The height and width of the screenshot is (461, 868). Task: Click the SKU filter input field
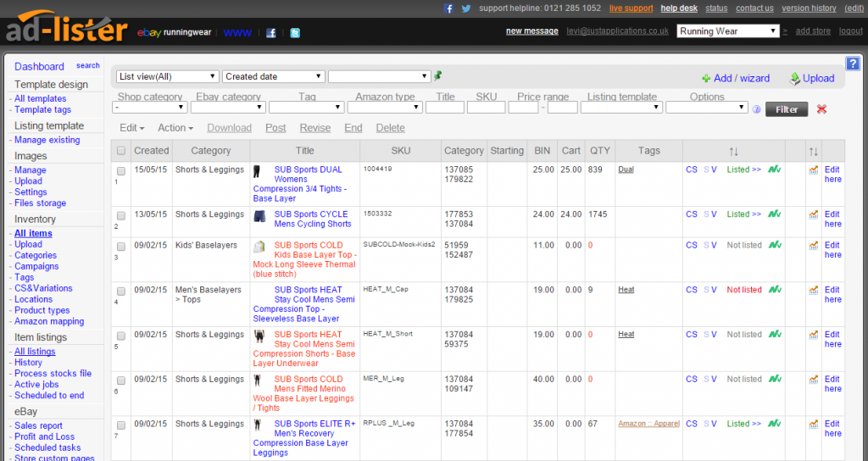(x=486, y=108)
